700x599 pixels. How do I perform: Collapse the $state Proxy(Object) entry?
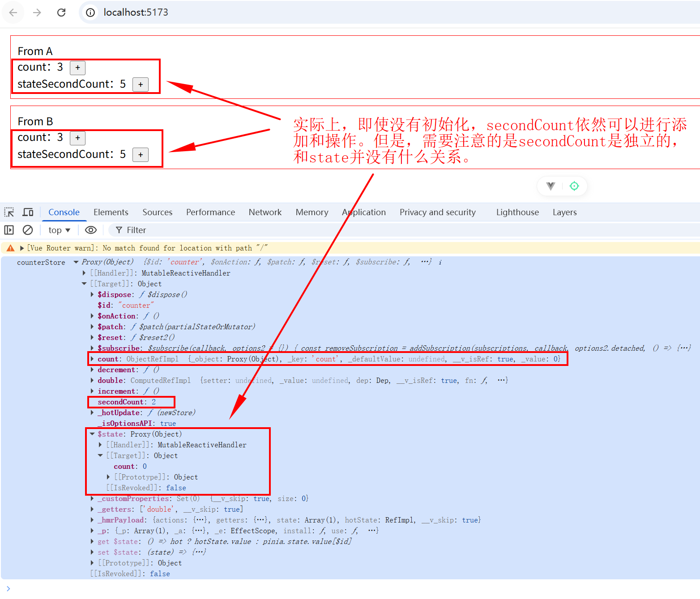tap(92, 434)
